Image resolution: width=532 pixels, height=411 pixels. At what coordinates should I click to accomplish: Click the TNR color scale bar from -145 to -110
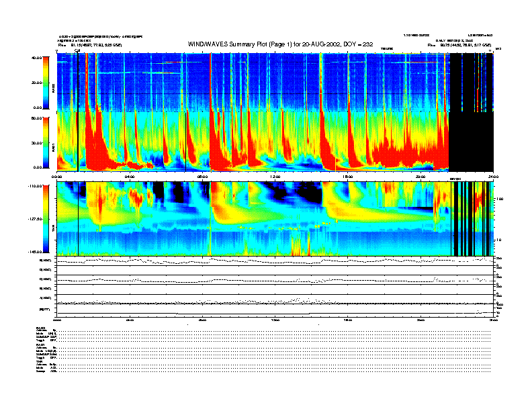[x=46, y=219]
